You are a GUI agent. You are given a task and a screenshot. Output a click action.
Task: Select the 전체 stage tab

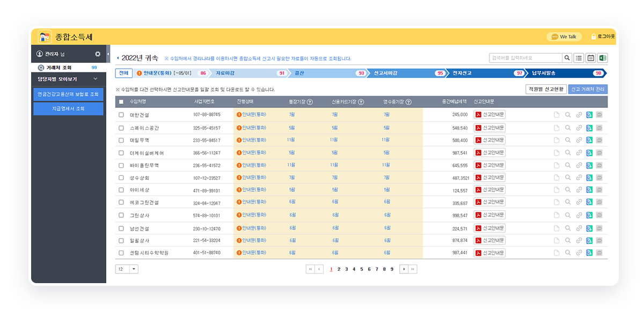click(123, 73)
